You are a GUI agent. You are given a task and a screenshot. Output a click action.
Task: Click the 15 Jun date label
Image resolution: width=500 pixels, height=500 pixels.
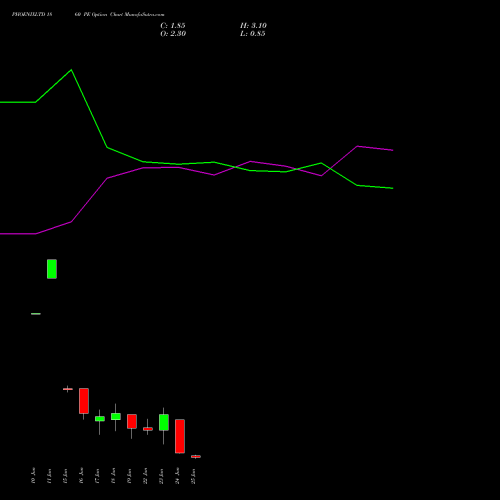click(x=65, y=476)
